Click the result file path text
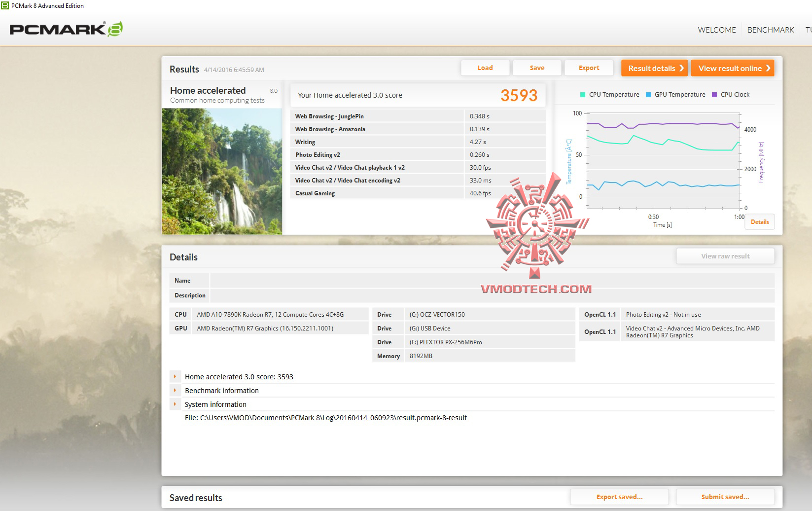 point(326,418)
